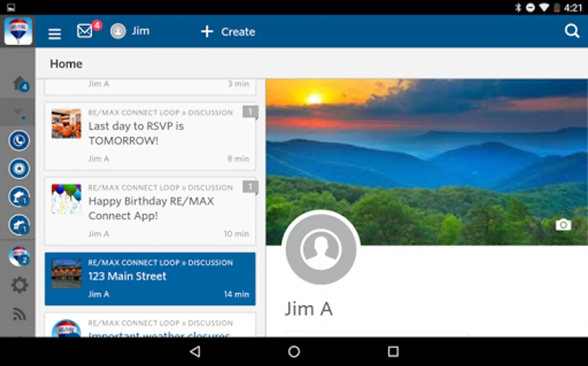Tap the Jim username in top bar
This screenshot has width=588, height=366.
141,31
